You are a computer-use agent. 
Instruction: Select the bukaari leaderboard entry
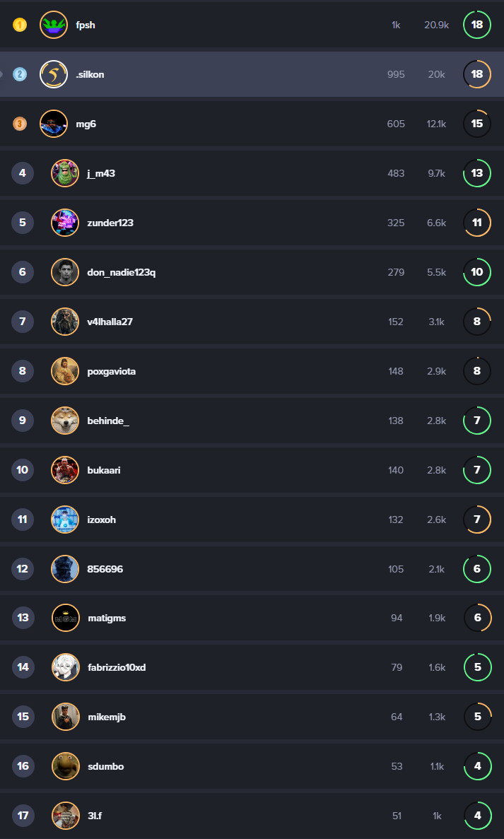[252, 470]
